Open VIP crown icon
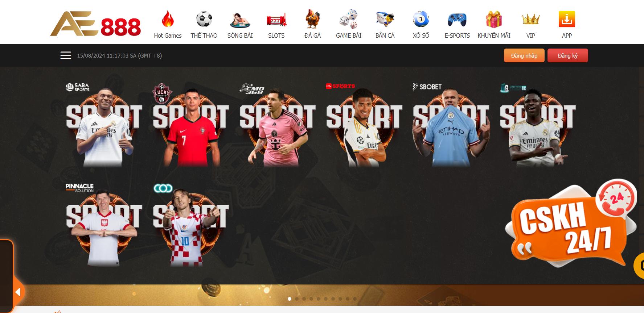This screenshot has width=644, height=313. click(x=530, y=19)
